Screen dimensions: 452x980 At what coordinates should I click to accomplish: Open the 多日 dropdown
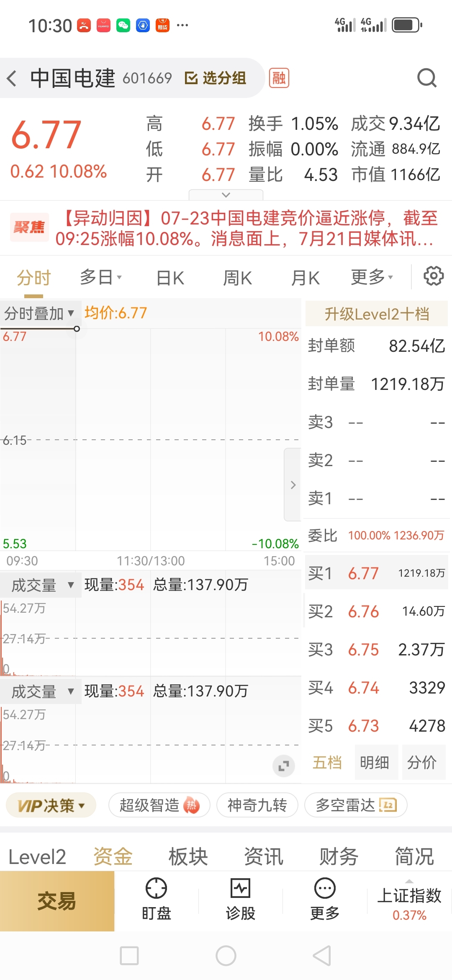[101, 277]
